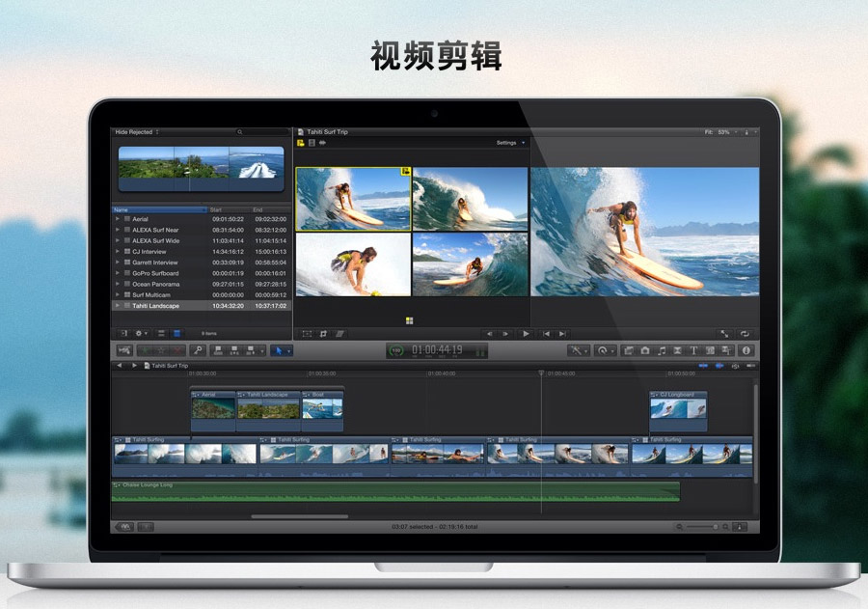Sort clips by the Name column
Image resolution: width=868 pixels, height=609 pixels.
tap(159, 210)
